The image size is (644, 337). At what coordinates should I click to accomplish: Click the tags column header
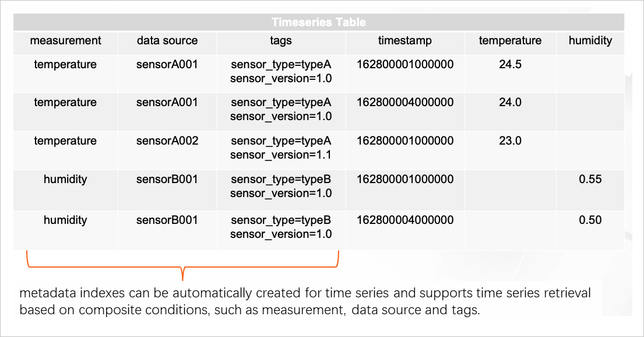tap(281, 41)
